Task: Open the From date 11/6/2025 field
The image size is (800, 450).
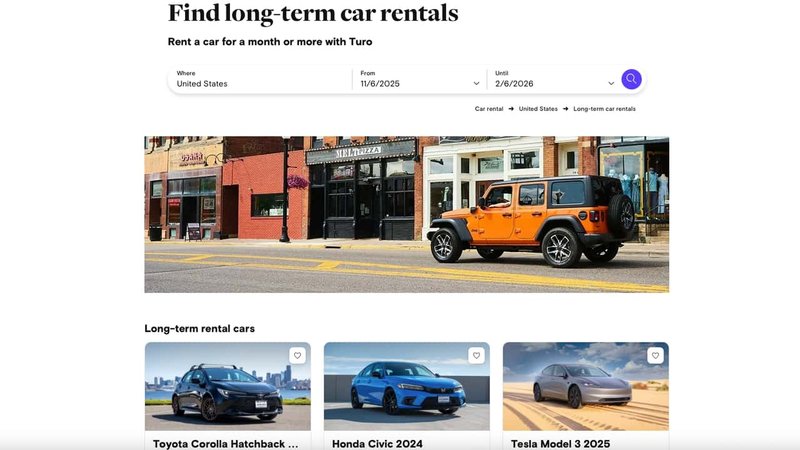Action: pos(419,79)
